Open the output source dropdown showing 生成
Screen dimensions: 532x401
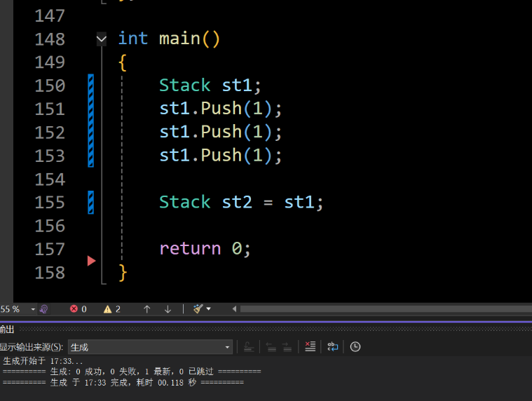(150, 347)
